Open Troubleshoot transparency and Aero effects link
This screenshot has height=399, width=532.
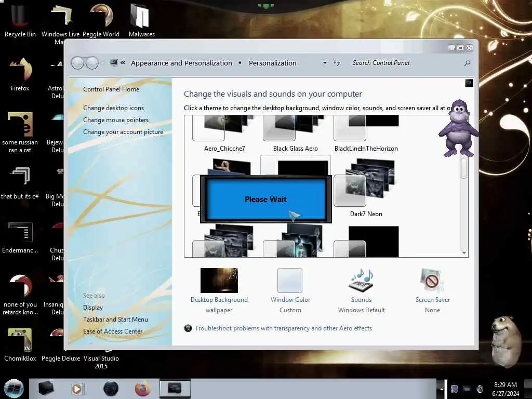click(x=283, y=328)
